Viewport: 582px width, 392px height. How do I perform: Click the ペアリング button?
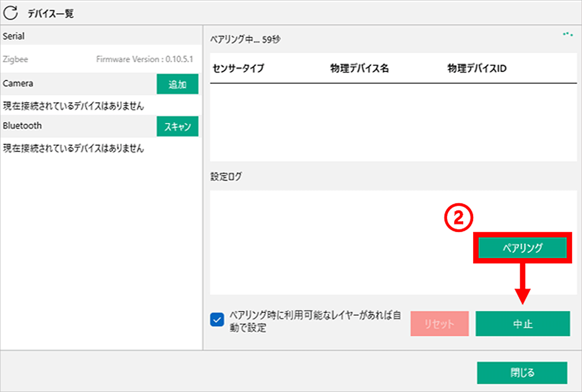tap(522, 248)
